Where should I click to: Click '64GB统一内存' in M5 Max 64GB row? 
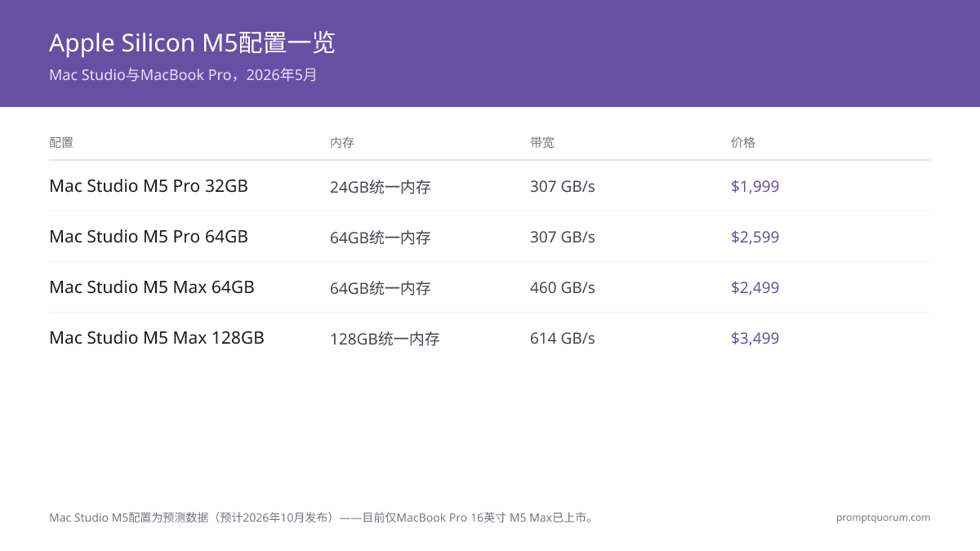pos(381,288)
